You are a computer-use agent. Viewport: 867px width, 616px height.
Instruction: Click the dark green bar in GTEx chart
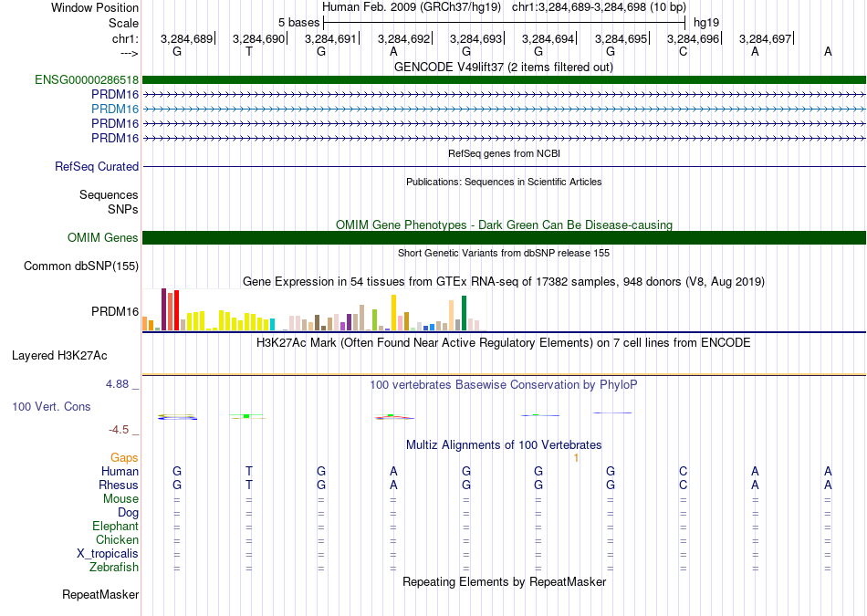click(464, 313)
